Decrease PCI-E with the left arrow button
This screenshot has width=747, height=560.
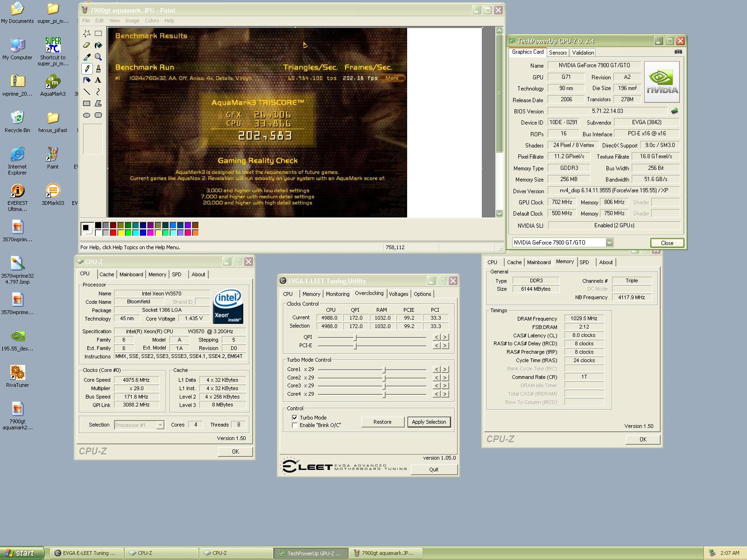[x=437, y=345]
